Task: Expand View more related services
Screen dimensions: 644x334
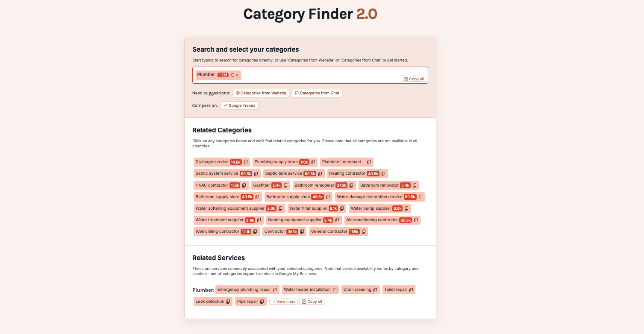Action: click(283, 301)
